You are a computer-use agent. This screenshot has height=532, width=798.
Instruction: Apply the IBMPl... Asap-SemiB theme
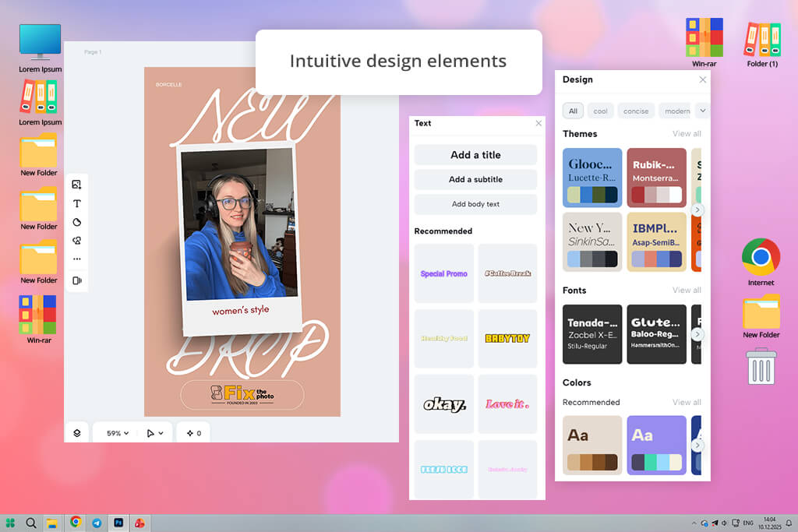coord(656,242)
